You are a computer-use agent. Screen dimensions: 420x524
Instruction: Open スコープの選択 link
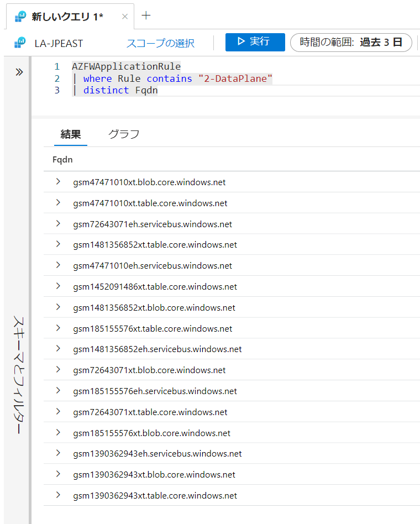pyautogui.click(x=160, y=43)
